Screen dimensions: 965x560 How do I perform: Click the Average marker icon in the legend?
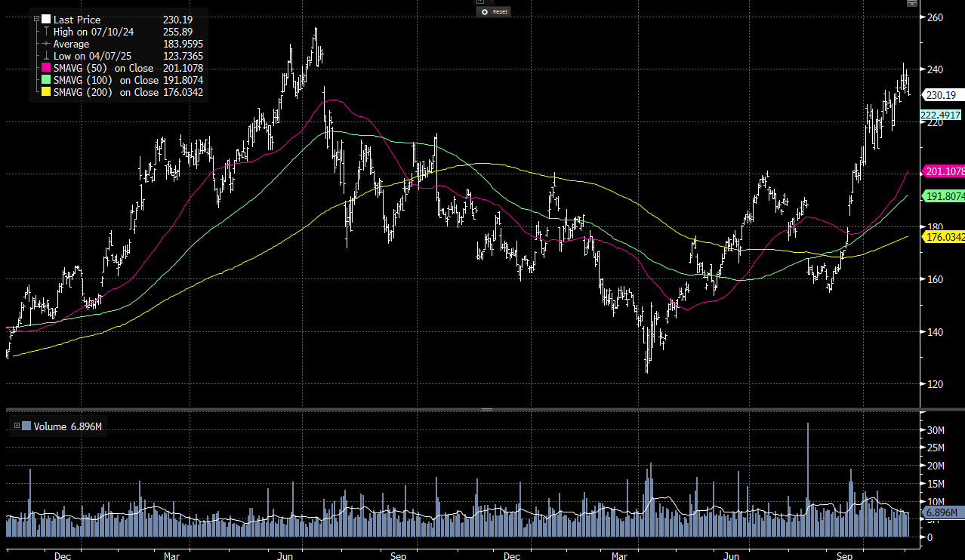[x=45, y=44]
